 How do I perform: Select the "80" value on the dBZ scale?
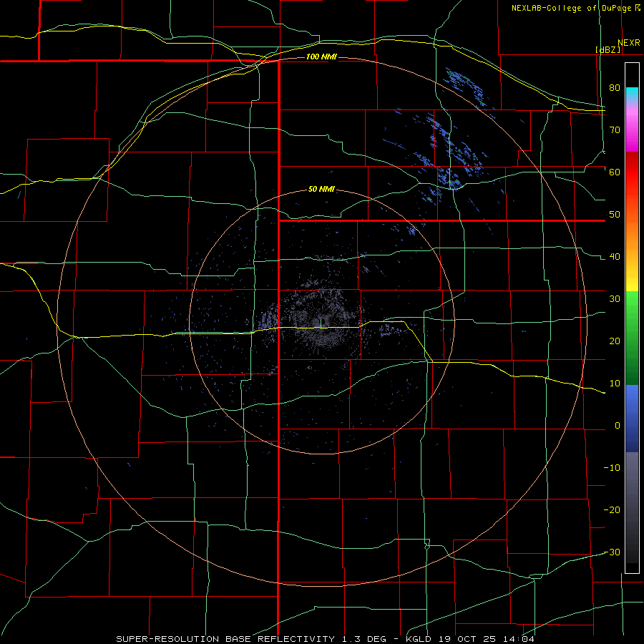pos(615,87)
